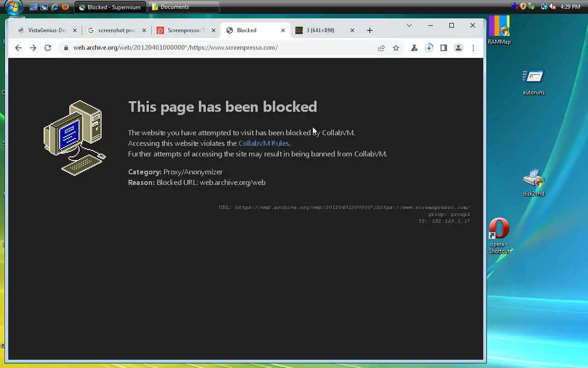Go forward in browser history
The height and width of the screenshot is (368, 588).
[x=33, y=48]
